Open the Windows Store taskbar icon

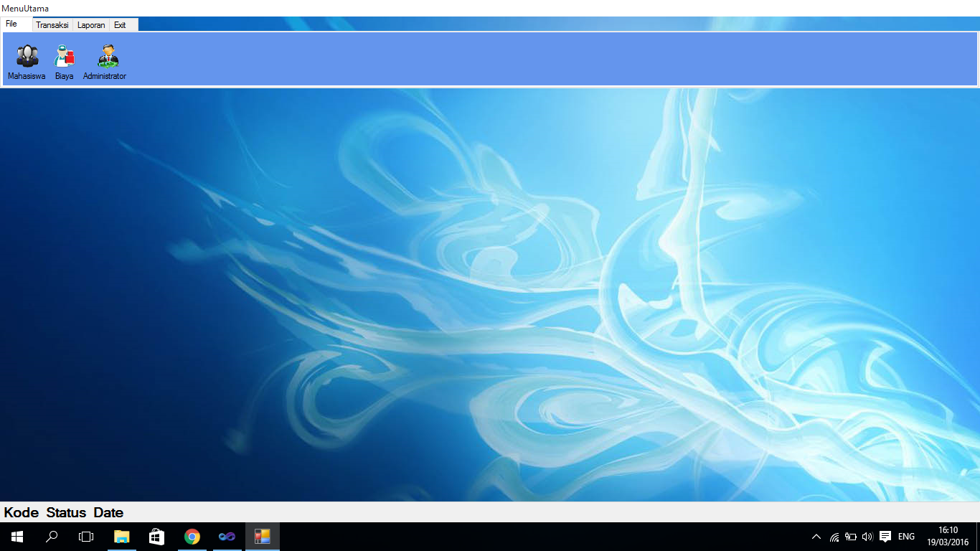tap(156, 536)
